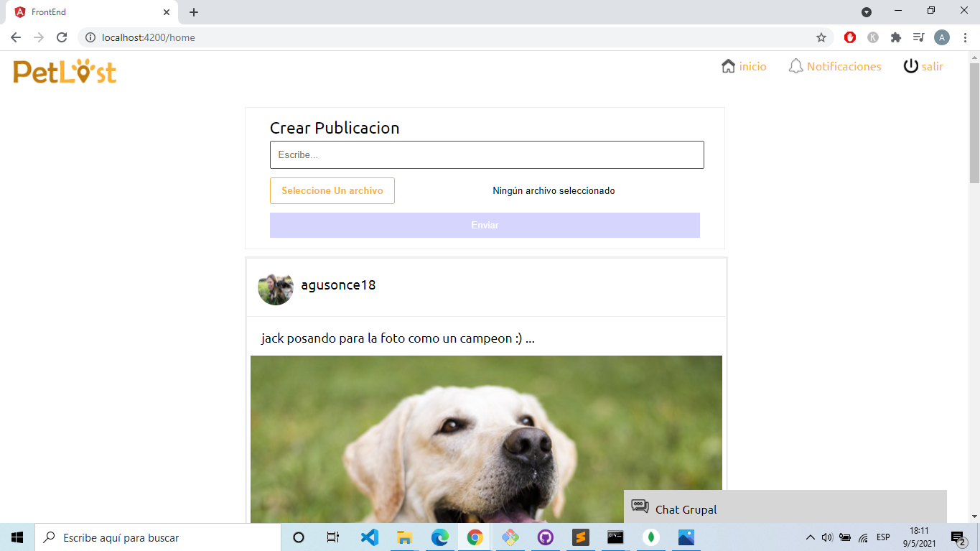Open the Chat Grupal chat icon
The width and height of the screenshot is (980, 551).
point(640,507)
